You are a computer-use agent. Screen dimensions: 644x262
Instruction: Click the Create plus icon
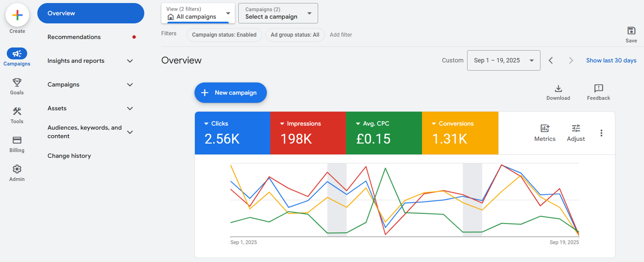17,15
